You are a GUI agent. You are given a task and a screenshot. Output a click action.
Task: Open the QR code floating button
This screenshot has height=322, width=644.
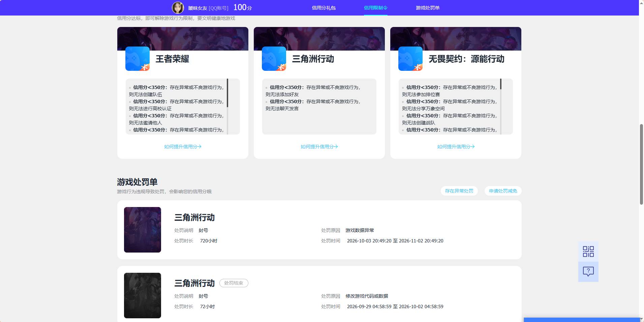[588, 252]
